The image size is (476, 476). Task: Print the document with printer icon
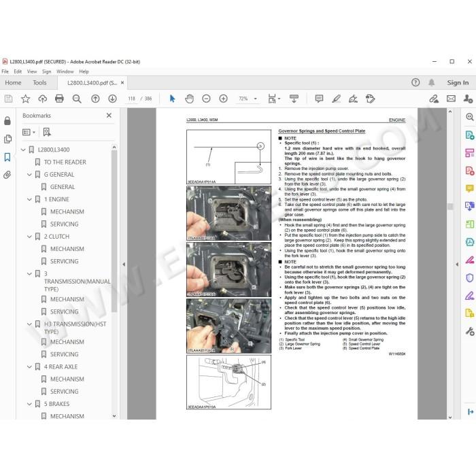click(x=60, y=99)
